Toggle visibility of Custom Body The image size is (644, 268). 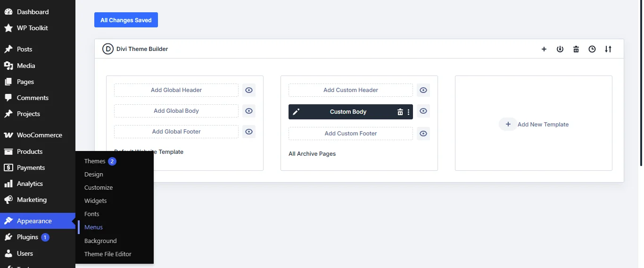[x=423, y=111]
